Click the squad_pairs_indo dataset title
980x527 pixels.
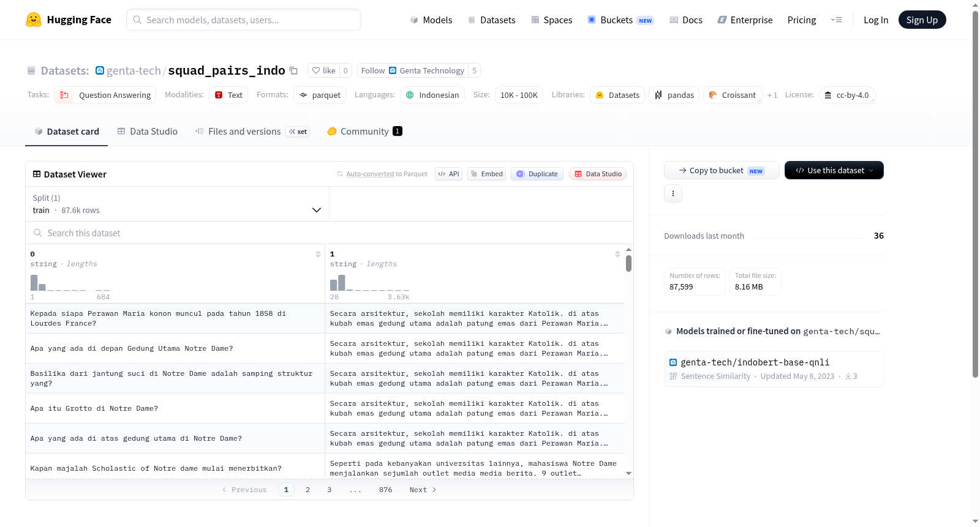pos(226,70)
